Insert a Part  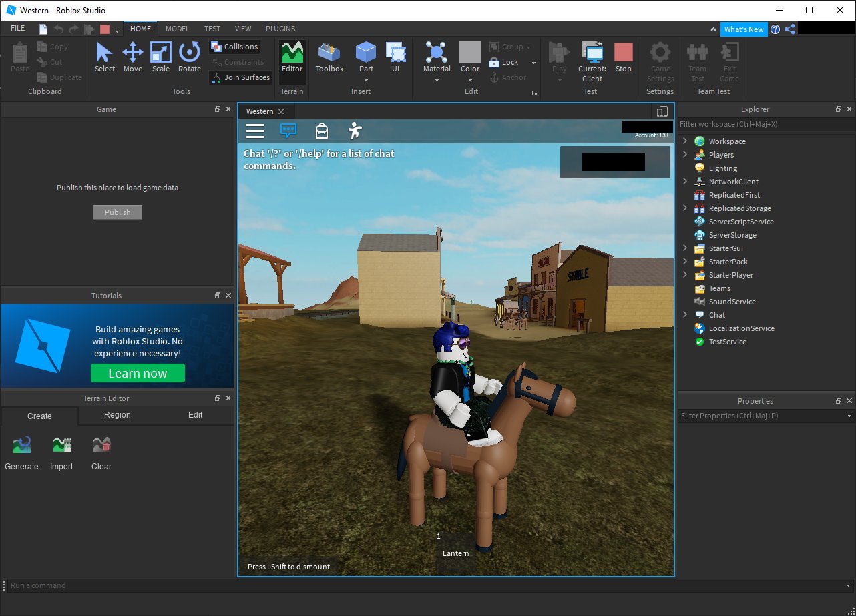(x=366, y=57)
